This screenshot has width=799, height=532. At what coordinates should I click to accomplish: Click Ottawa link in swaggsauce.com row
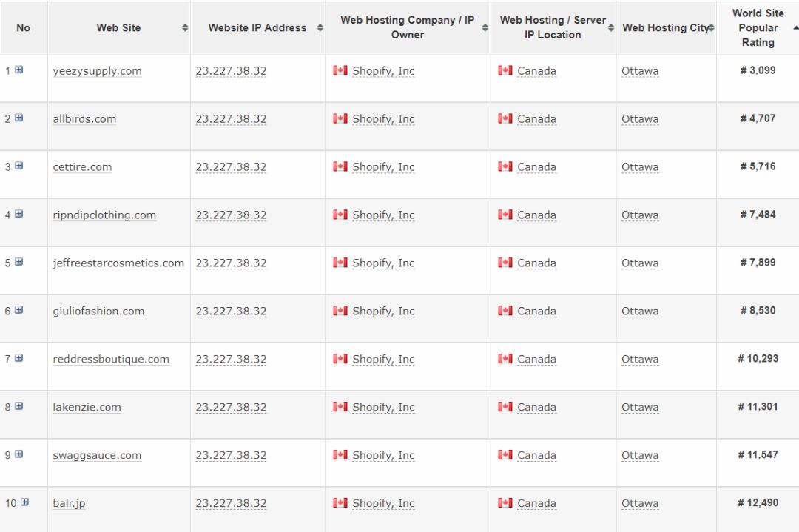click(x=640, y=455)
